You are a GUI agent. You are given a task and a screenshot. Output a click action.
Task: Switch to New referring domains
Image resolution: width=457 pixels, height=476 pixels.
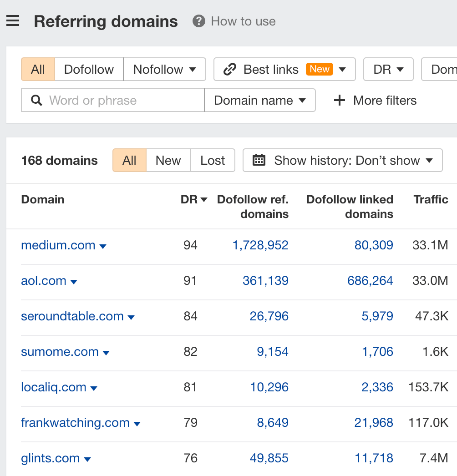point(168,160)
